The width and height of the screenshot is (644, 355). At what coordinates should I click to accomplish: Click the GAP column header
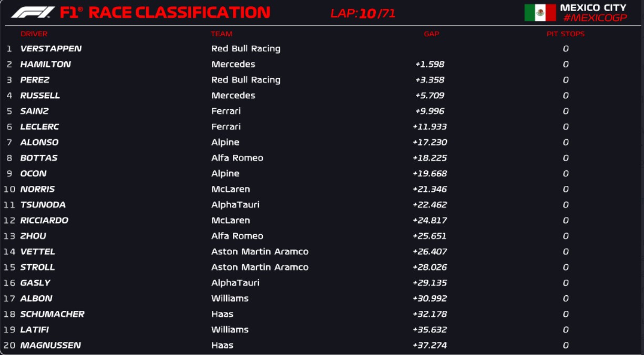[431, 34]
